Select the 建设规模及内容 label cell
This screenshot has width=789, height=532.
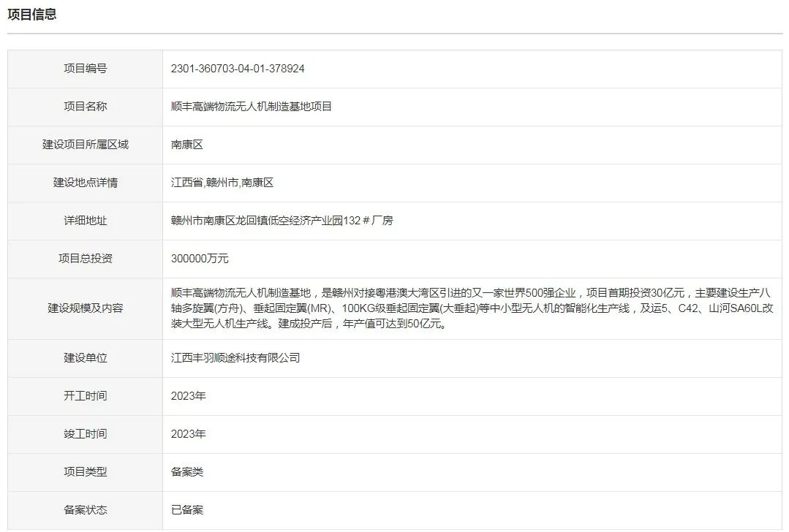[x=85, y=308]
